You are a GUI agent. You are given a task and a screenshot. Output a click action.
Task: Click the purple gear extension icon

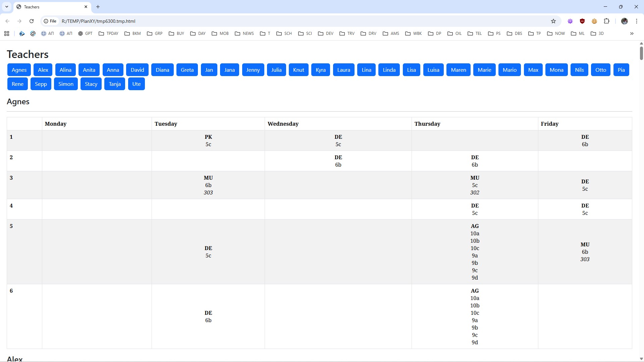click(x=570, y=21)
